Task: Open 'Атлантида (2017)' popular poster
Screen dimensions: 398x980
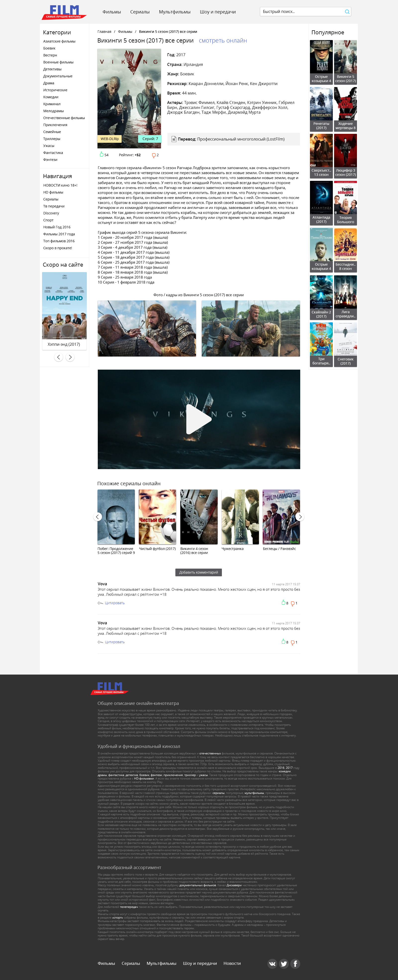Action: [321, 203]
